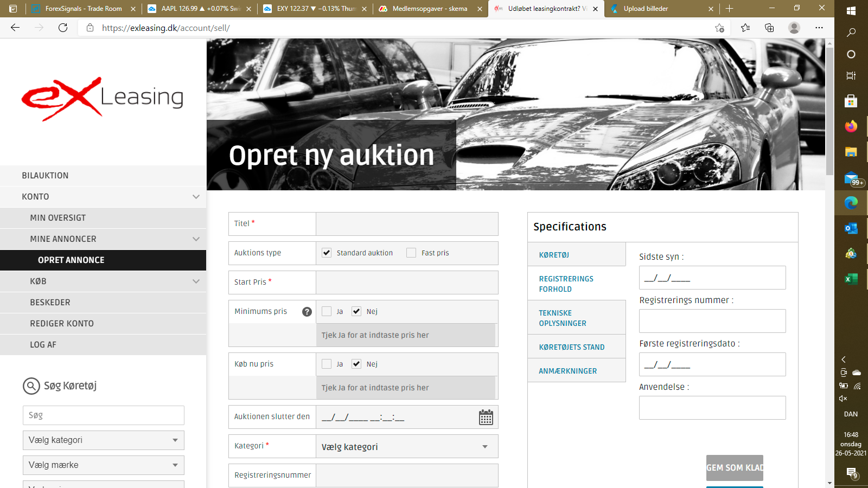Switch to the Tekniske Oplysninger tab
Image resolution: width=868 pixels, height=488 pixels.
(x=563, y=318)
